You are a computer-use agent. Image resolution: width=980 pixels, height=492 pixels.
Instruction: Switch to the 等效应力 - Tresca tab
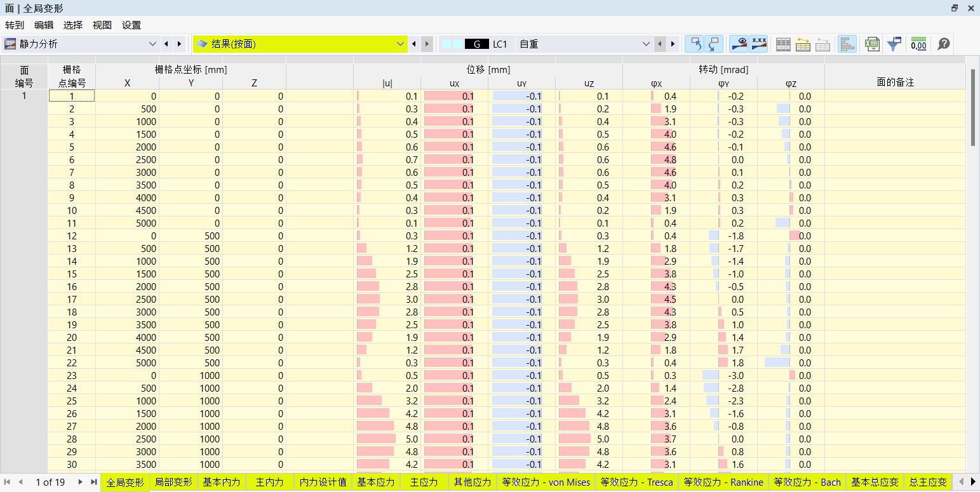click(x=636, y=482)
